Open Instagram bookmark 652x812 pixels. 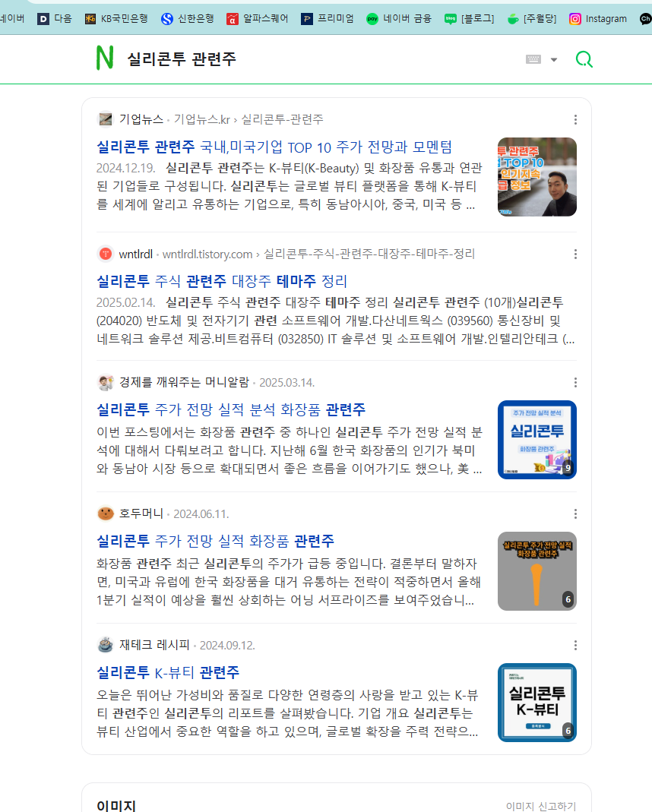click(x=598, y=19)
